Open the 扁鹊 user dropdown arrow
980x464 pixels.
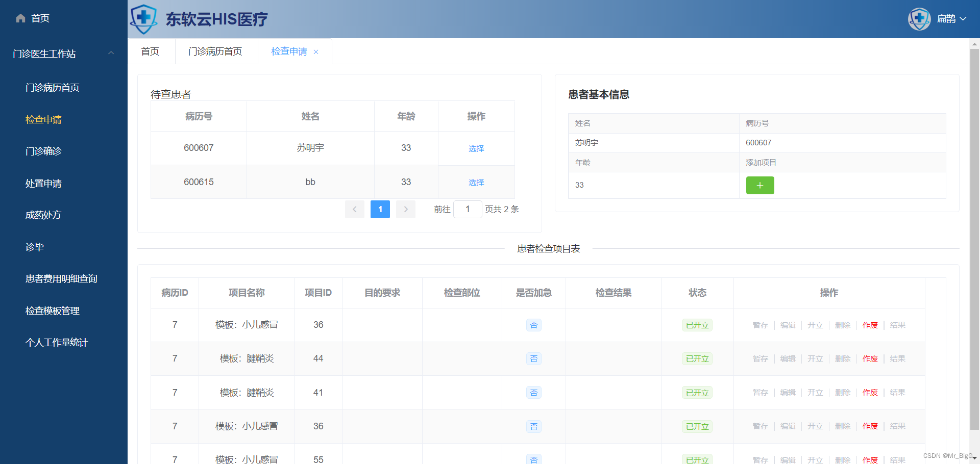coord(963,19)
